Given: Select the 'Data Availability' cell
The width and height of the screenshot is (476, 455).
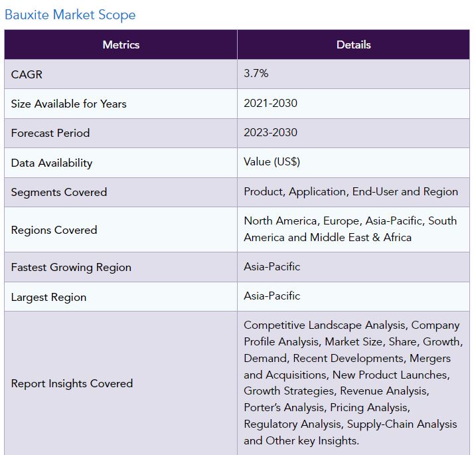Looking at the screenshot, I should coord(121,163).
